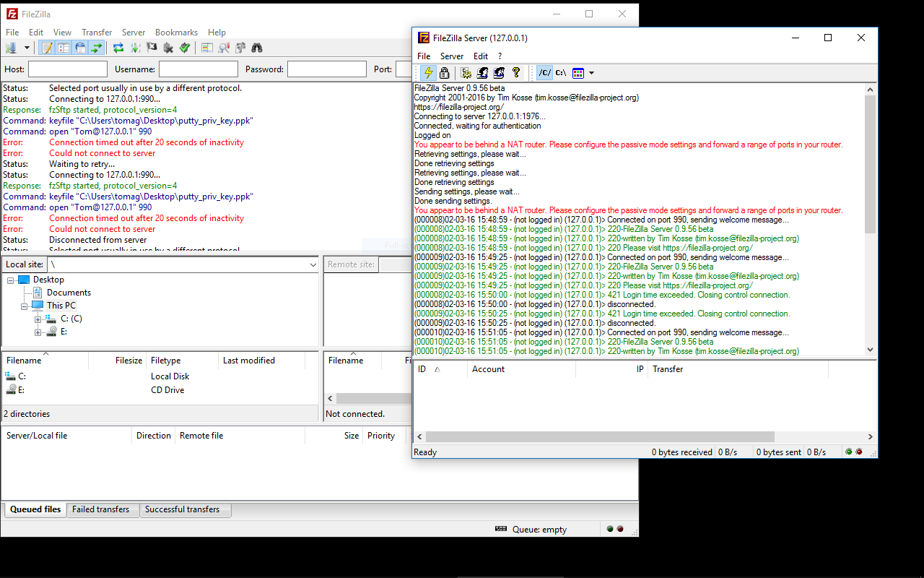
Task: Switch to the Failed transfers tab
Action: [x=101, y=509]
